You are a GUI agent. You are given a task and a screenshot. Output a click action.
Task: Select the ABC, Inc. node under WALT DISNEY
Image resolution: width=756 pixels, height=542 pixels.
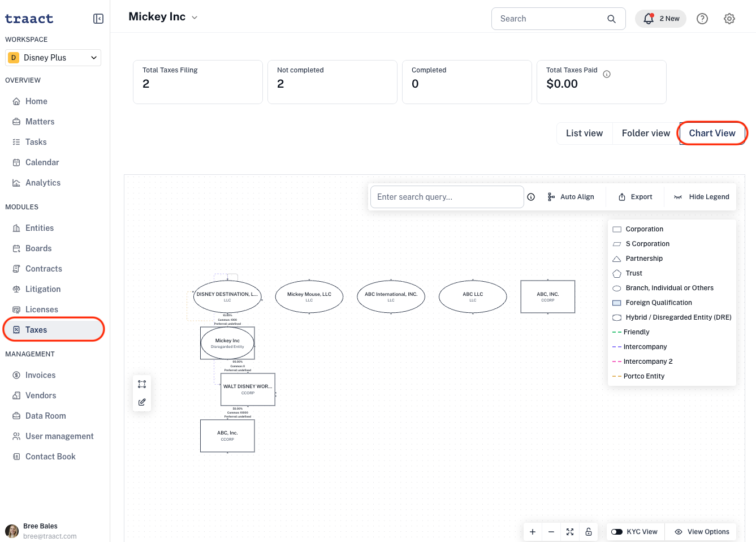click(227, 436)
